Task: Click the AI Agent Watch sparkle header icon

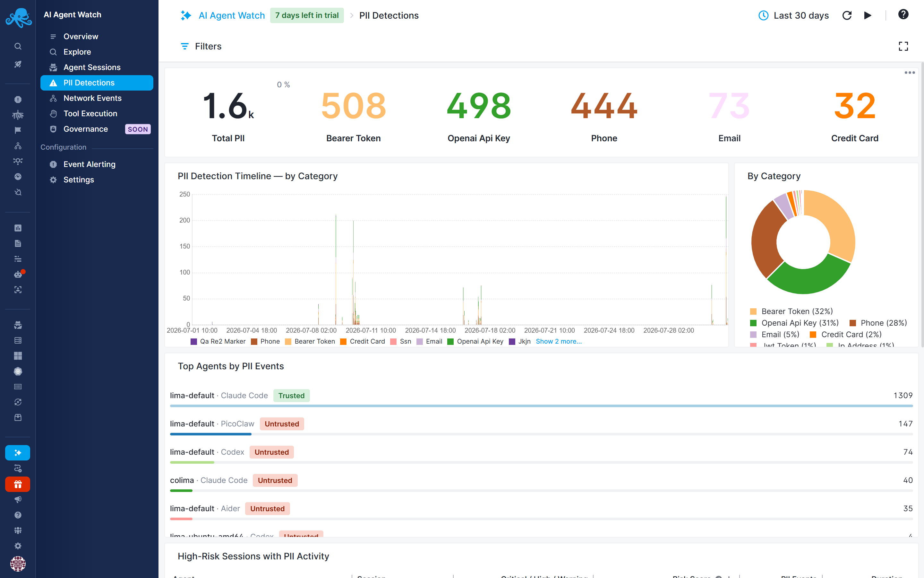Action: pyautogui.click(x=186, y=15)
